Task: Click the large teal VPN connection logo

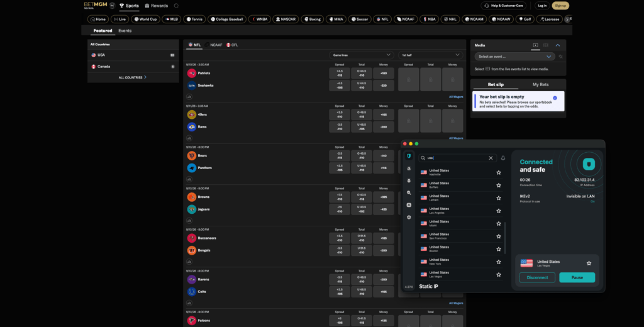Action: (x=589, y=164)
